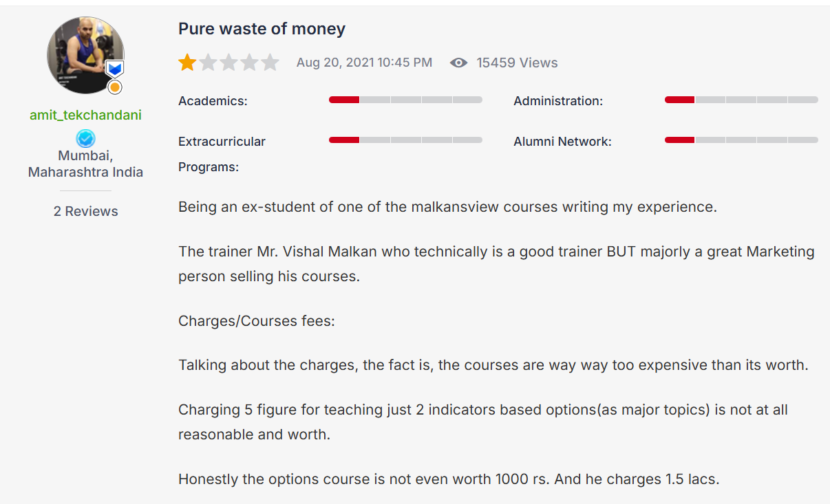The image size is (830, 504).
Task: Click the Aug 20, 2021 timestamp
Action: [364, 62]
